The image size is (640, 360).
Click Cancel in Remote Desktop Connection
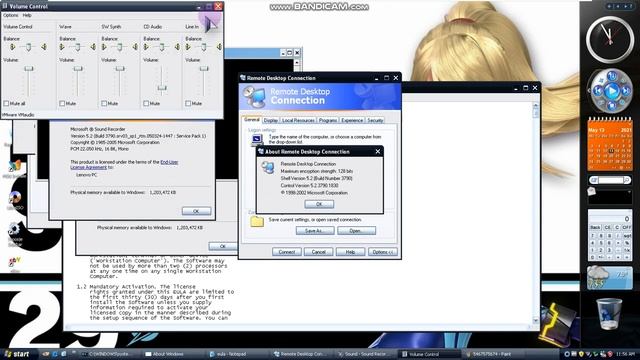318,252
